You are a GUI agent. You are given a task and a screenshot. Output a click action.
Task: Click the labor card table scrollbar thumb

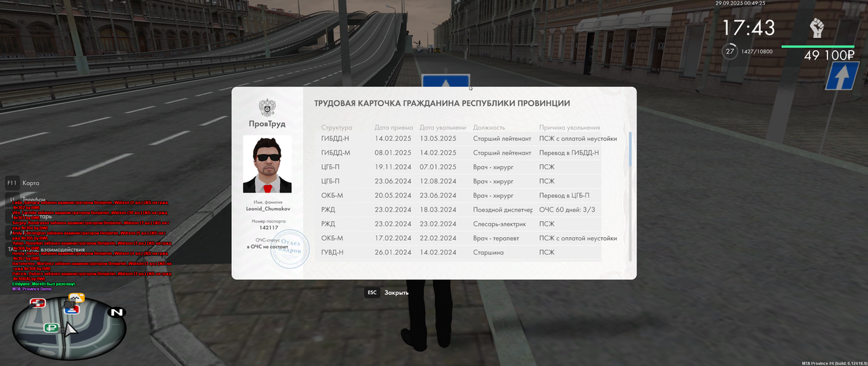point(631,149)
